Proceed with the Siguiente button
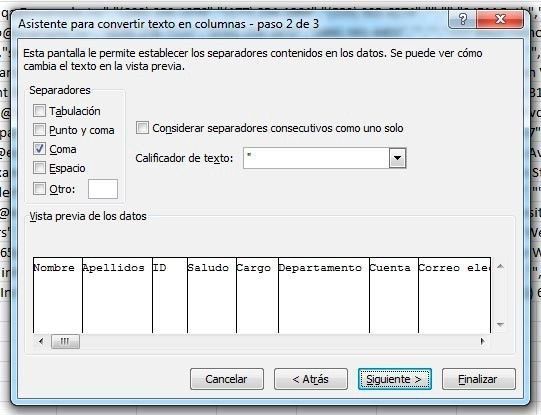 point(395,379)
